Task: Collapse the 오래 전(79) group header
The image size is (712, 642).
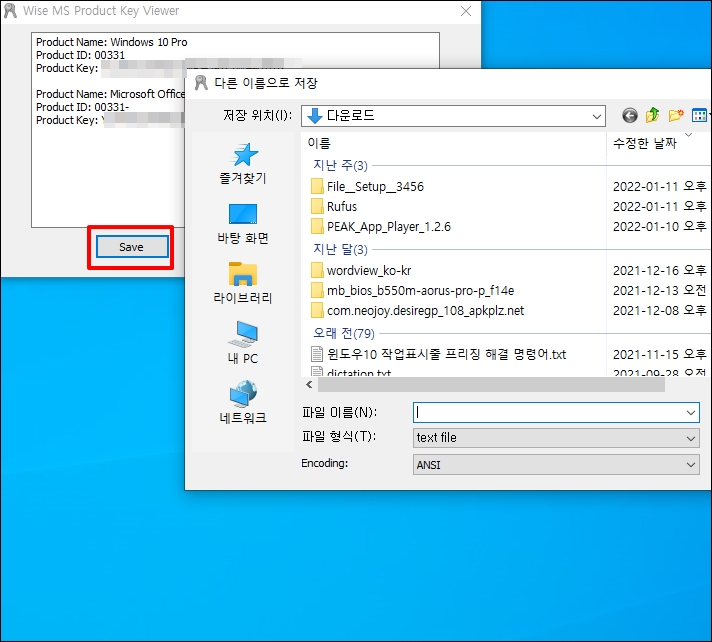Action: pos(344,333)
